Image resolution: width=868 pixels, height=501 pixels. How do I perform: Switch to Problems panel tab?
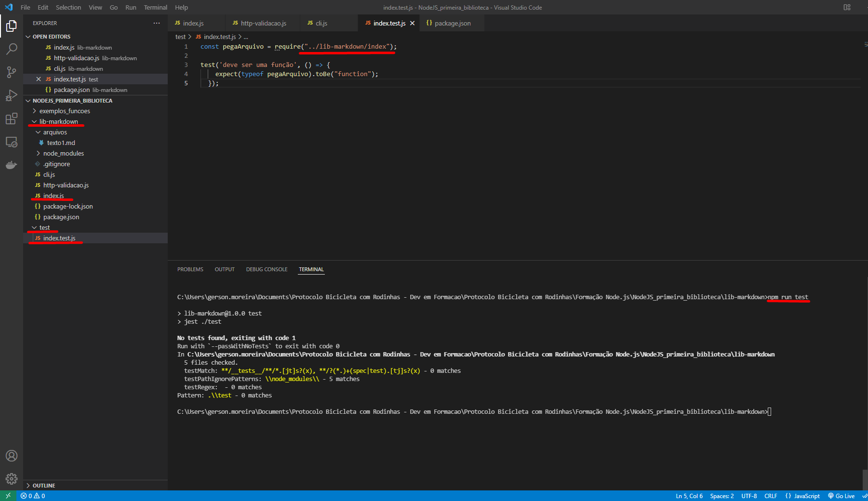pyautogui.click(x=190, y=269)
